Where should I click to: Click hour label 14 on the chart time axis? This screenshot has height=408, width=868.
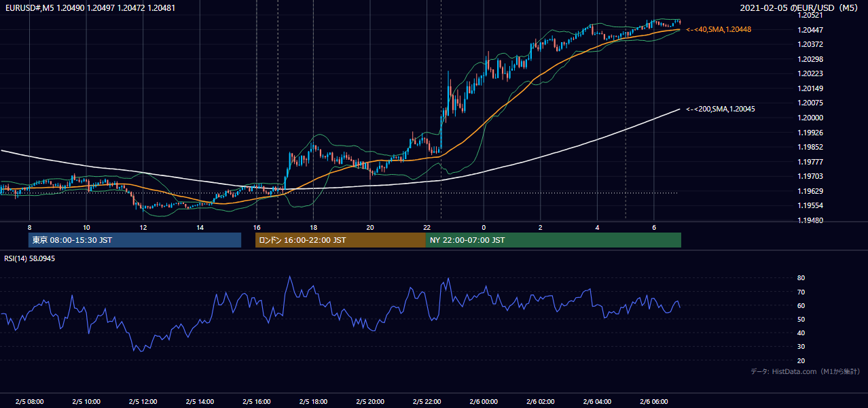coord(200,227)
